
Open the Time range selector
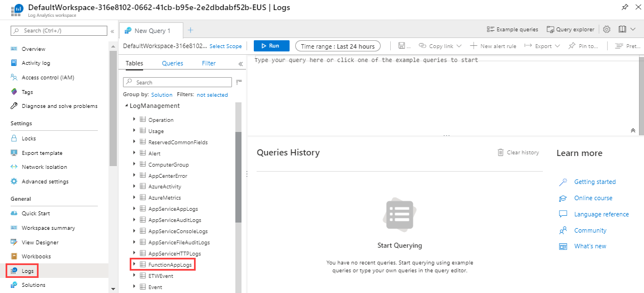pos(338,46)
